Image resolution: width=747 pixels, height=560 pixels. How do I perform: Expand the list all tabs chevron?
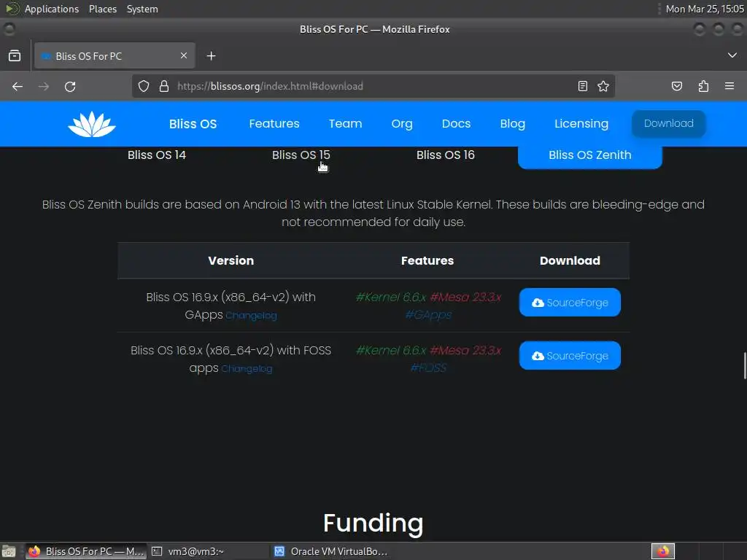pos(732,55)
